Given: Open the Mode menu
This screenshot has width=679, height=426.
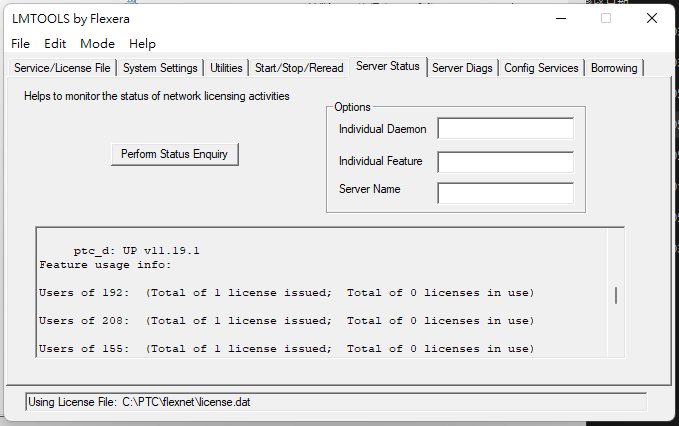Looking at the screenshot, I should pyautogui.click(x=97, y=44).
